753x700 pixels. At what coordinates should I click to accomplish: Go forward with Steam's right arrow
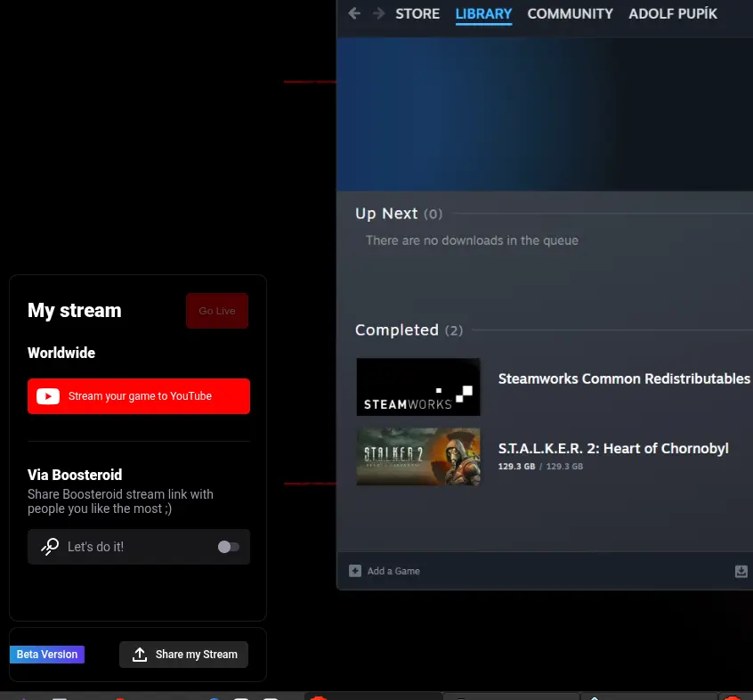tap(379, 13)
